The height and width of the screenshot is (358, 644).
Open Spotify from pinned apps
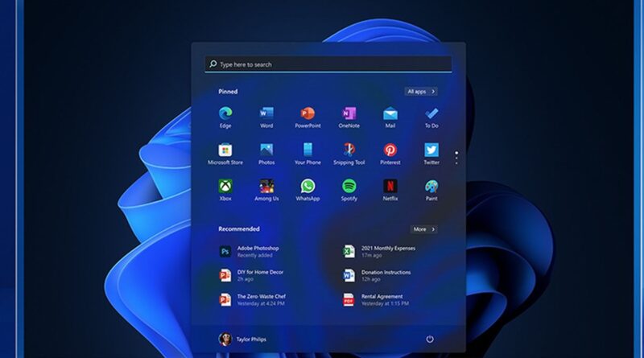[x=349, y=187]
